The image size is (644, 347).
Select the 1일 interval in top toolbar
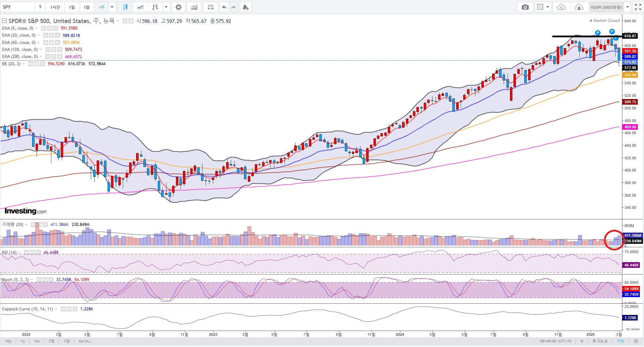click(x=72, y=7)
